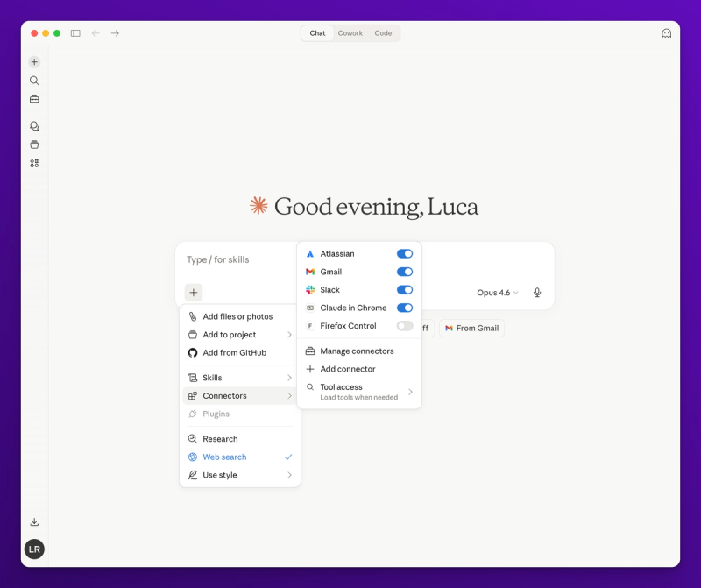Open the skills grid icon in sidebar

(x=33, y=164)
